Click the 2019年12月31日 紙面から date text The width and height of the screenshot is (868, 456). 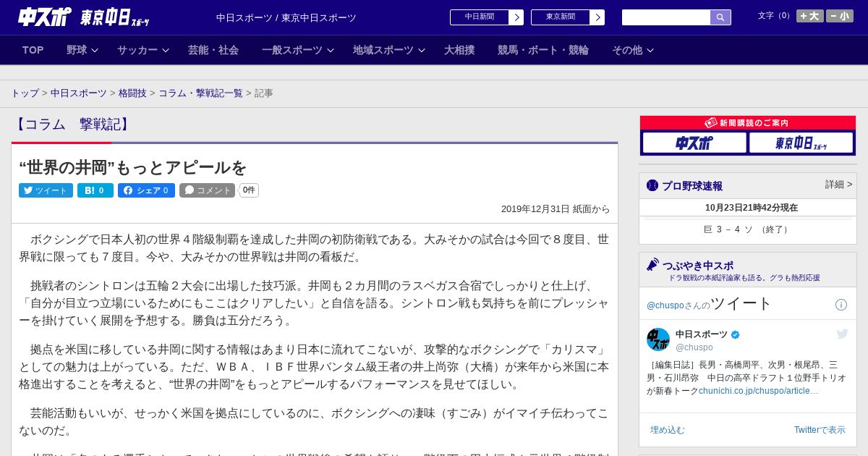point(556,209)
